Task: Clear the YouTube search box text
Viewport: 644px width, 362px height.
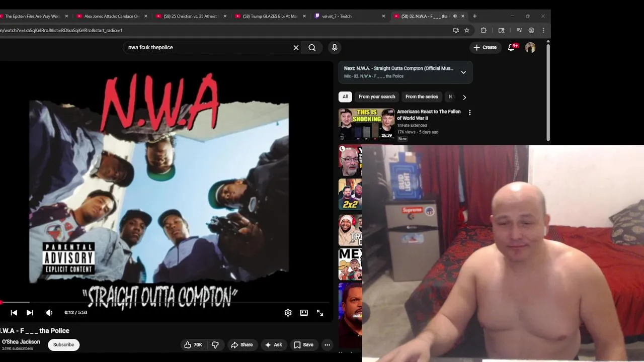Action: click(296, 48)
